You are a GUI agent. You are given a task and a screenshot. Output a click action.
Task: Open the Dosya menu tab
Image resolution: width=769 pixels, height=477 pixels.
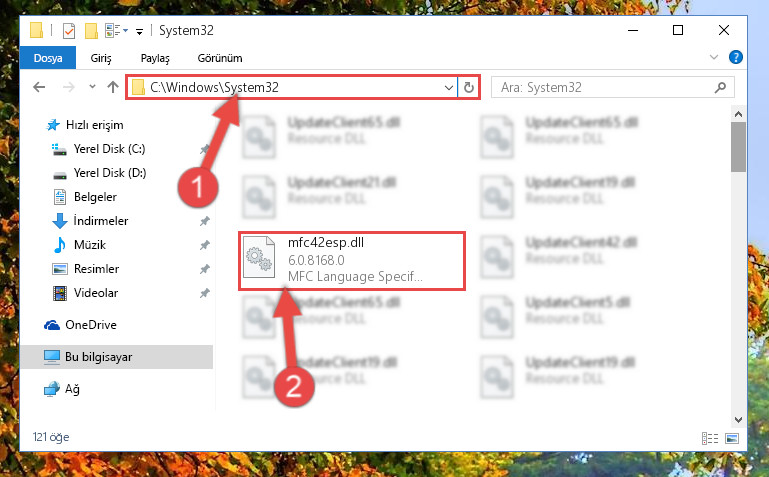click(x=48, y=58)
